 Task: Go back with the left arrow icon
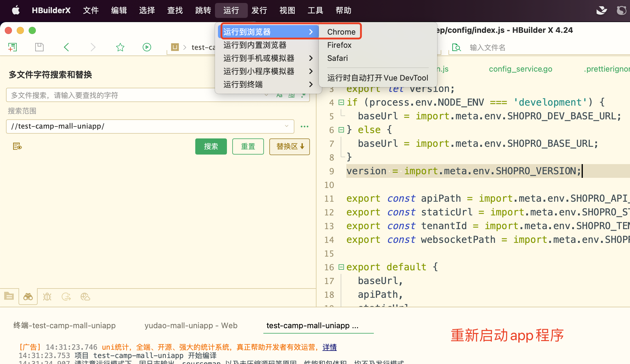(66, 47)
